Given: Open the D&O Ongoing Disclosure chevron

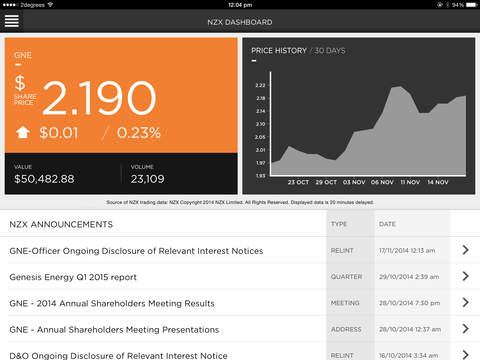Looking at the screenshot, I should (x=466, y=354).
